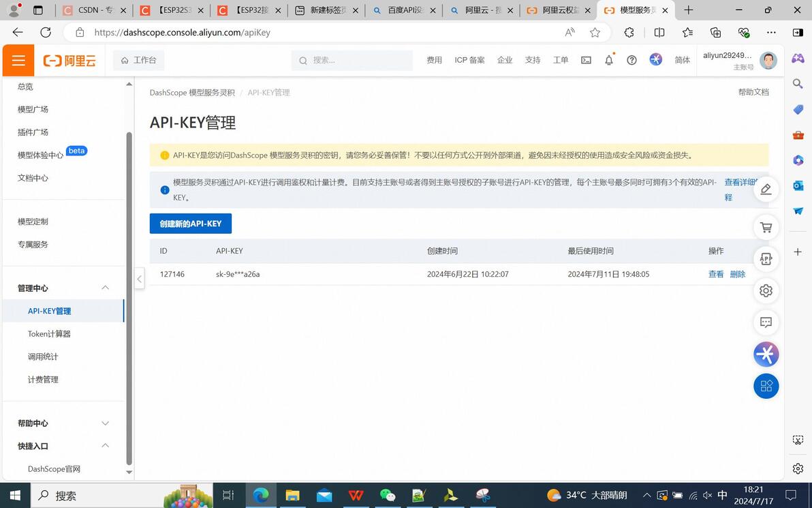Switch to the 百度API browser tab

(x=405, y=10)
